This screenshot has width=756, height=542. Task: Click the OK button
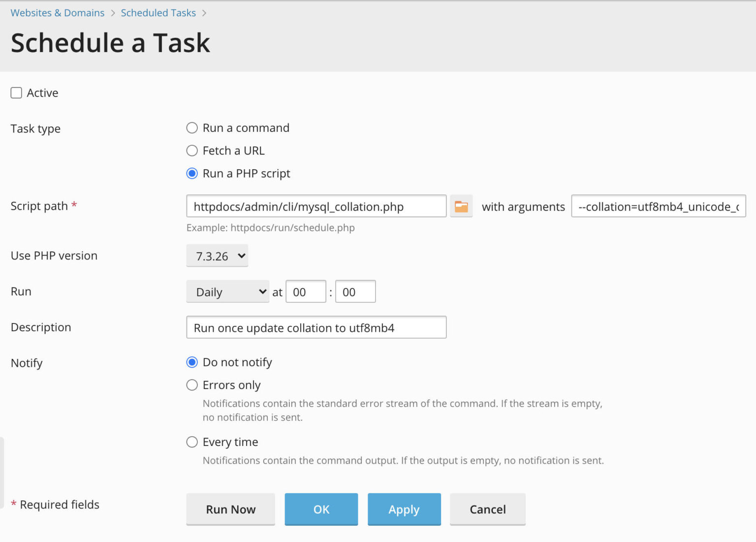pos(321,509)
